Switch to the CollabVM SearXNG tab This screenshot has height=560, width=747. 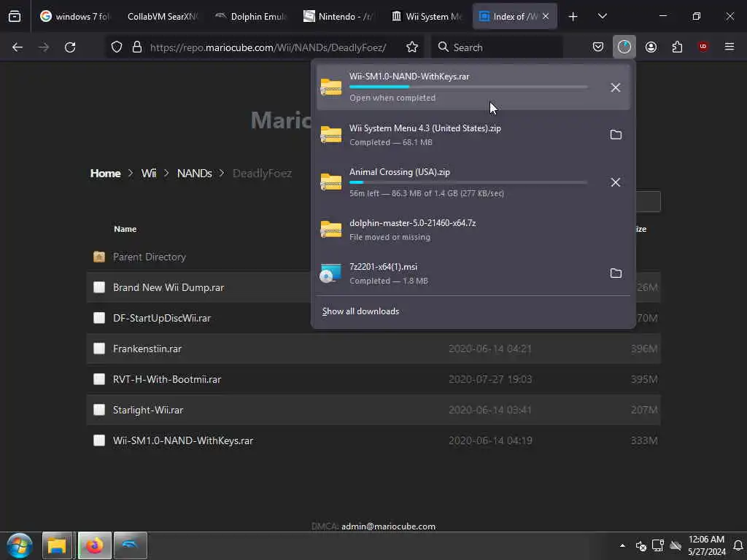pos(162,16)
